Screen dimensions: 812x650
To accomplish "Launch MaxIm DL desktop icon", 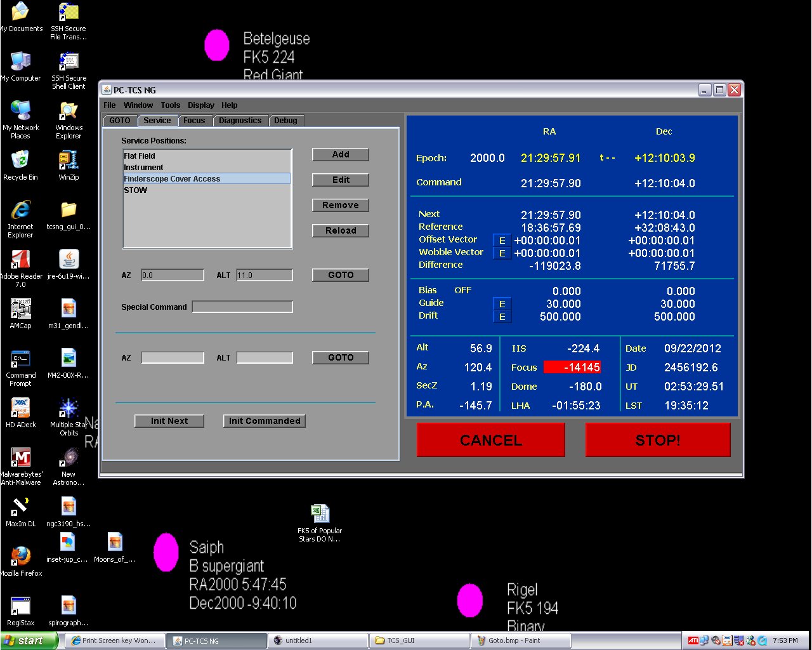I will click(x=20, y=512).
